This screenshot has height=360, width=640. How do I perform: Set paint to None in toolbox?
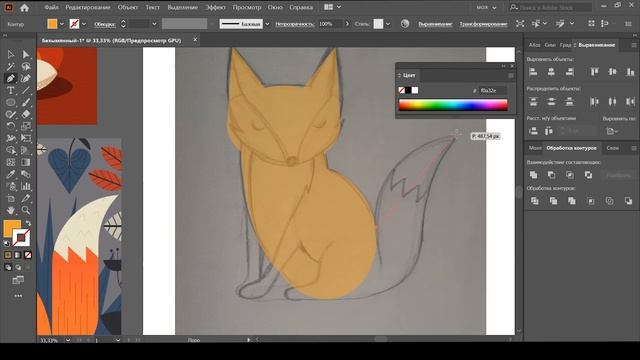28,255
